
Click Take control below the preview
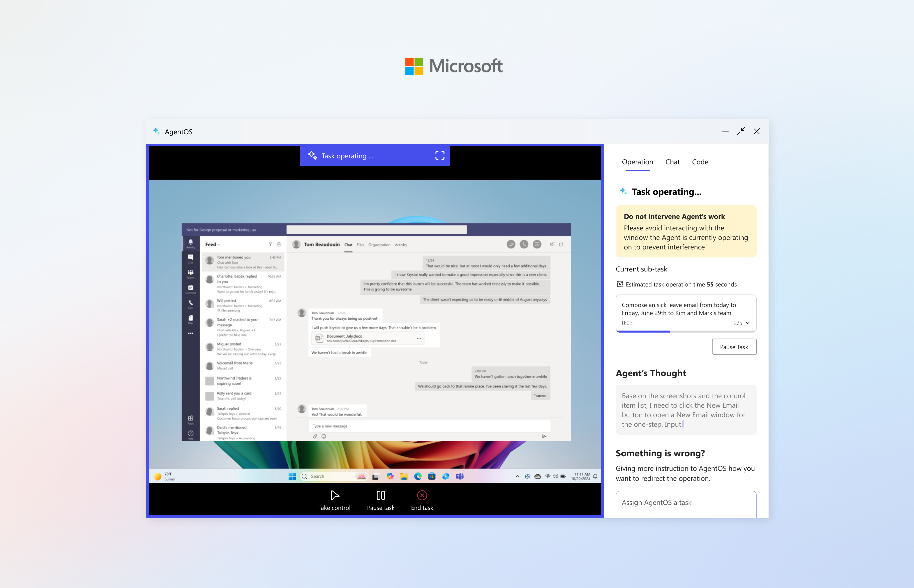click(x=334, y=501)
